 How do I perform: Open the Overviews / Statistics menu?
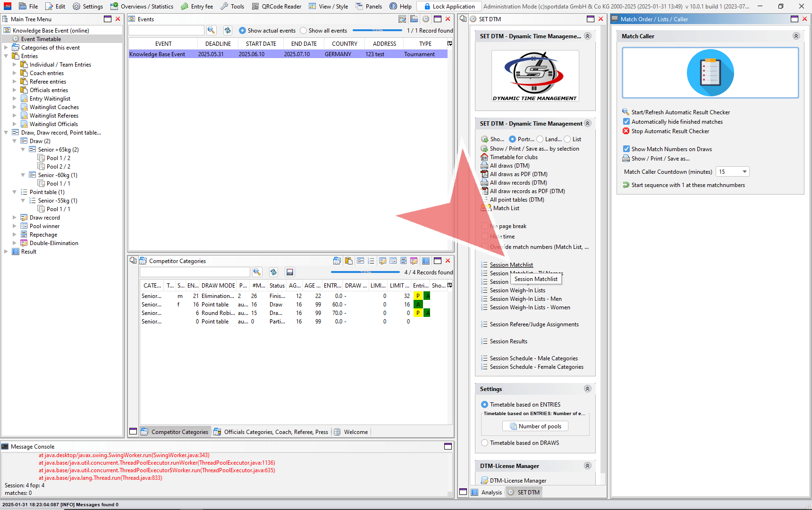(x=142, y=6)
